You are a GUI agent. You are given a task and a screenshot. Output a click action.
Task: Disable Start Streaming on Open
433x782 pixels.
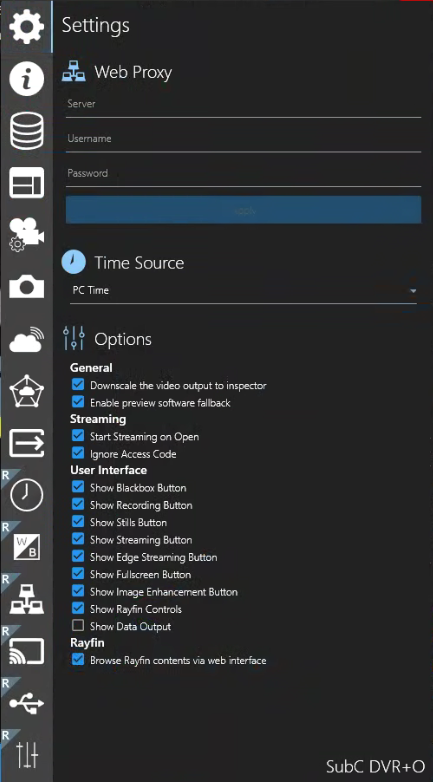[x=78, y=436]
